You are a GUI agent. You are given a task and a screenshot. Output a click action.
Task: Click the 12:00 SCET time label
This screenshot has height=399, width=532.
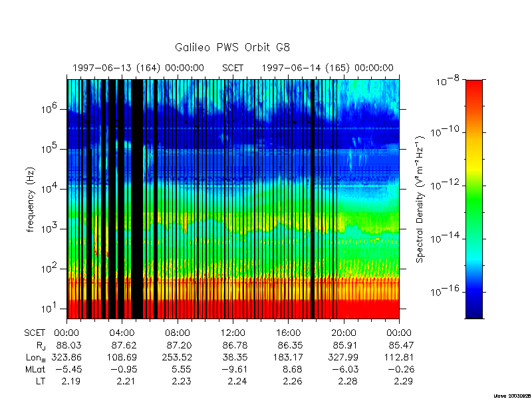233,333
